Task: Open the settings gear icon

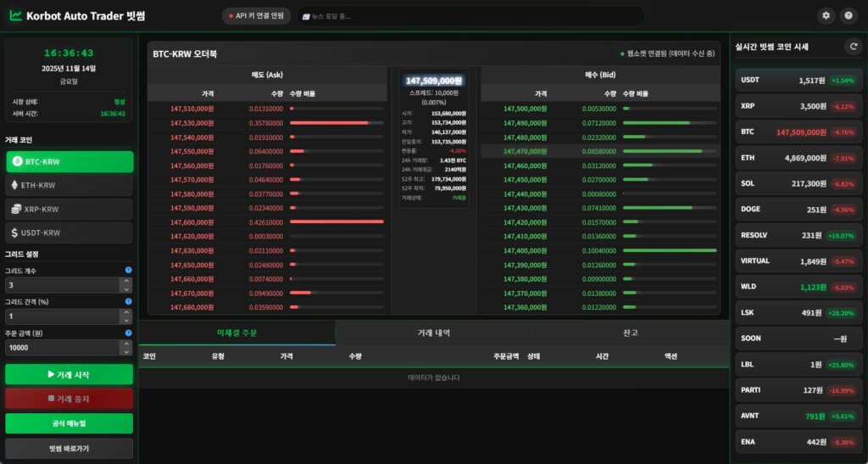Action: click(826, 16)
